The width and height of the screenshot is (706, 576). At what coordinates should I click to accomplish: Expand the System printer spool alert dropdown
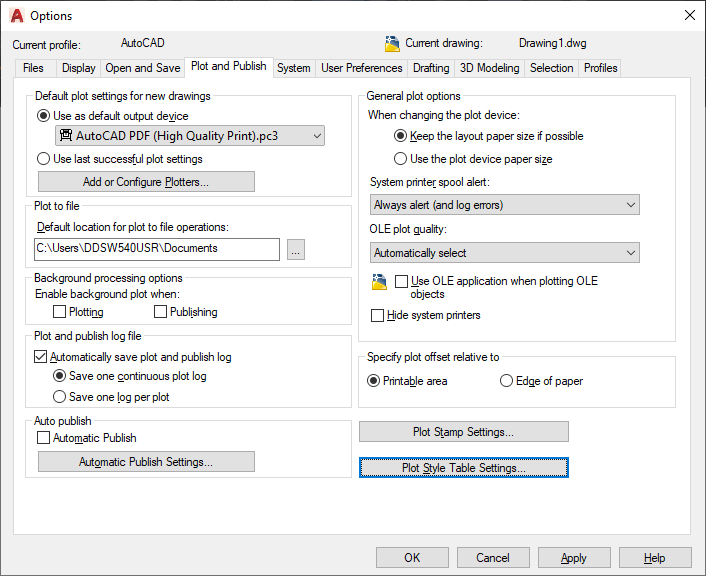(x=504, y=205)
